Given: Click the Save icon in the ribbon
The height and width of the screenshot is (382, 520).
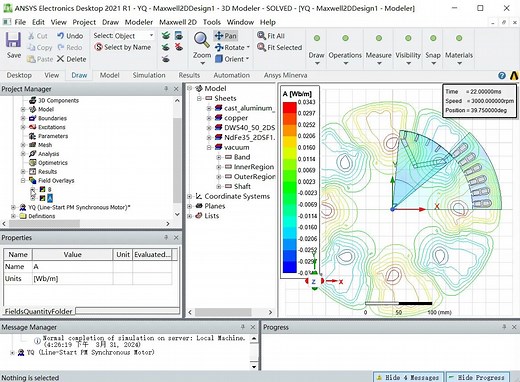Looking at the screenshot, I should pyautogui.click(x=14, y=40).
